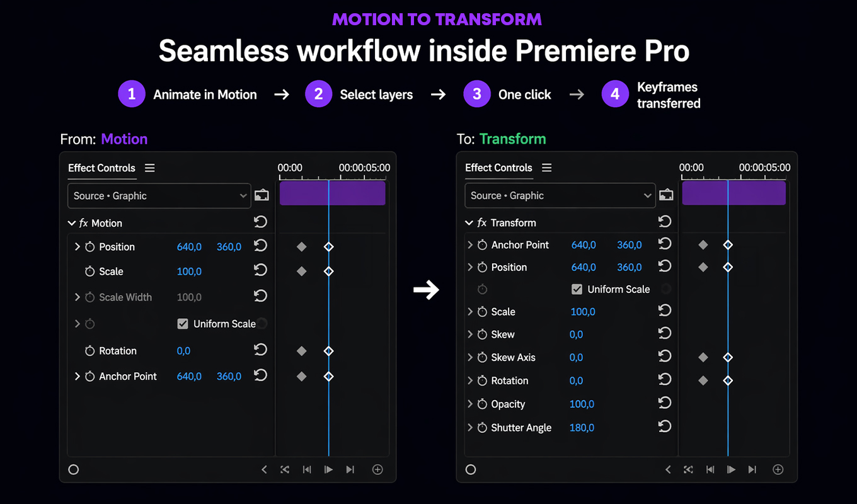Step to next edit in Transform panel footer
The image size is (857, 504).
pos(752,469)
